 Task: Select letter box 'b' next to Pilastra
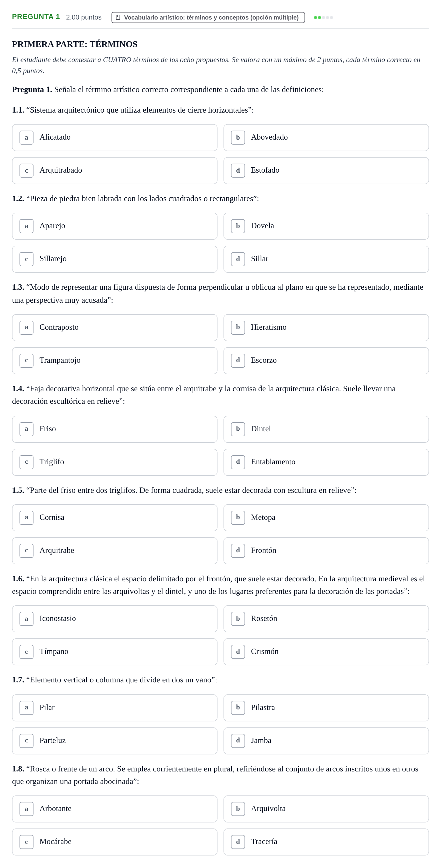tap(238, 708)
